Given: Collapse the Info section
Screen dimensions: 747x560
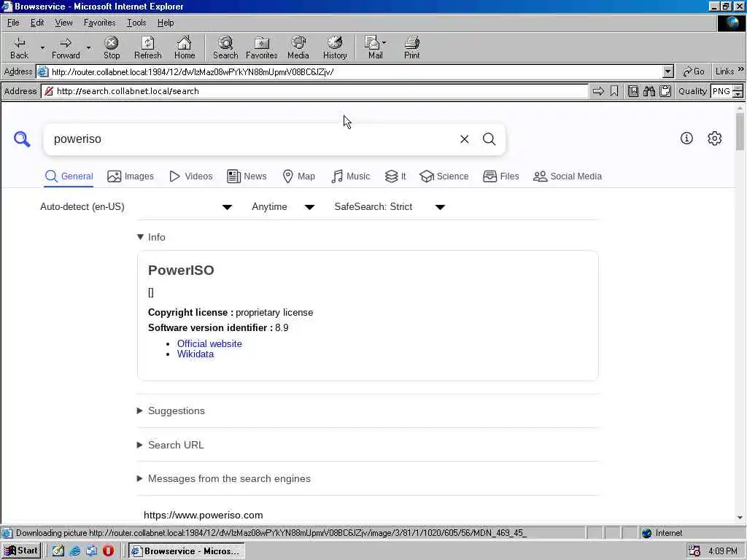Looking at the screenshot, I should [x=151, y=237].
